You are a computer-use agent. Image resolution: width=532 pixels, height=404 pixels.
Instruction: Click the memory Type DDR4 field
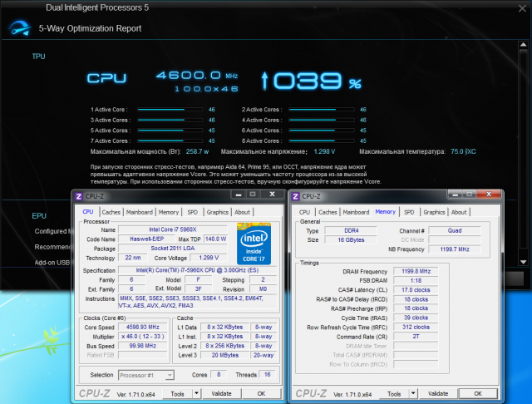pos(351,230)
